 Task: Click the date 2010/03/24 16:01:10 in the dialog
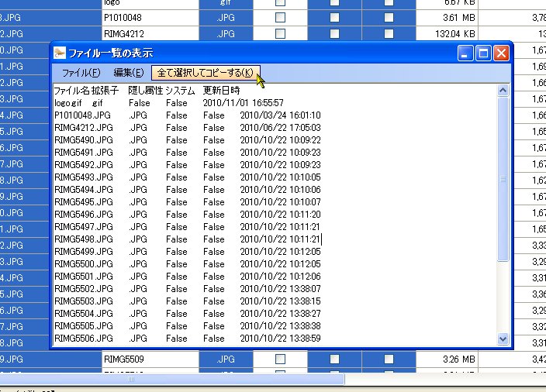(281, 115)
